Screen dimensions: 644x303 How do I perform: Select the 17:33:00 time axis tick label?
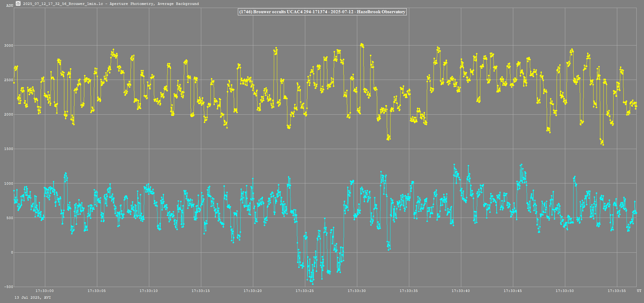(x=45, y=291)
